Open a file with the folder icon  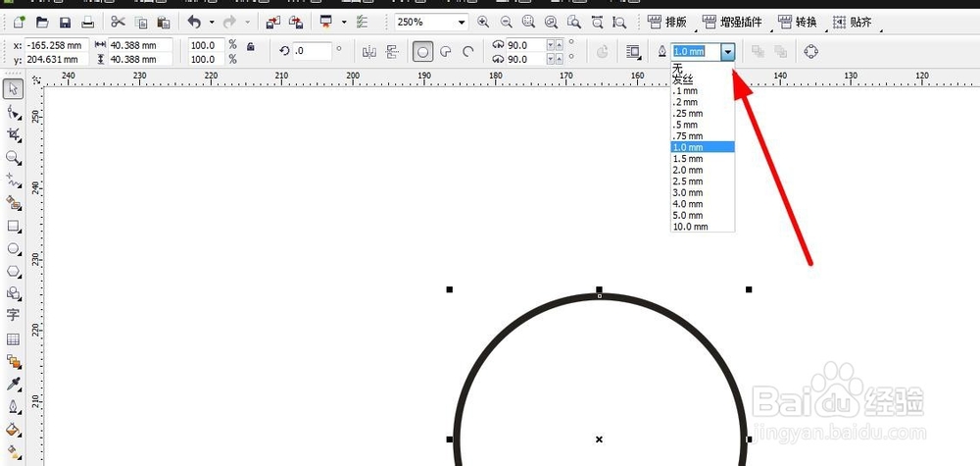[42, 23]
